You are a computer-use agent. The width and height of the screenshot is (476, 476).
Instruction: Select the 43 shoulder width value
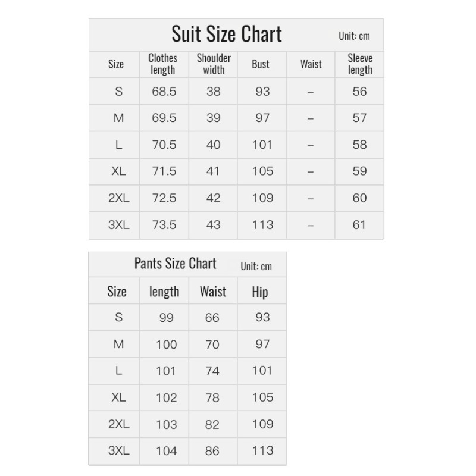pyautogui.click(x=214, y=225)
